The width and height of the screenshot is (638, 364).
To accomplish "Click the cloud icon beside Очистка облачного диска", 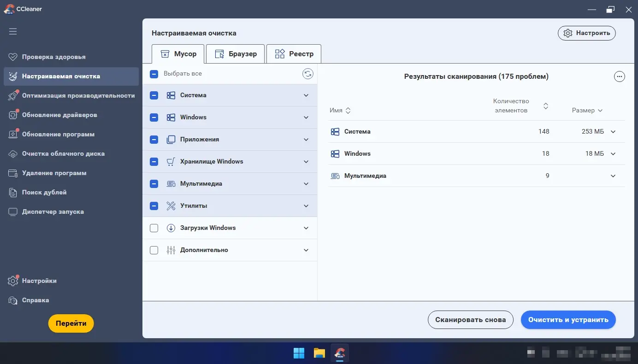I will pyautogui.click(x=13, y=154).
